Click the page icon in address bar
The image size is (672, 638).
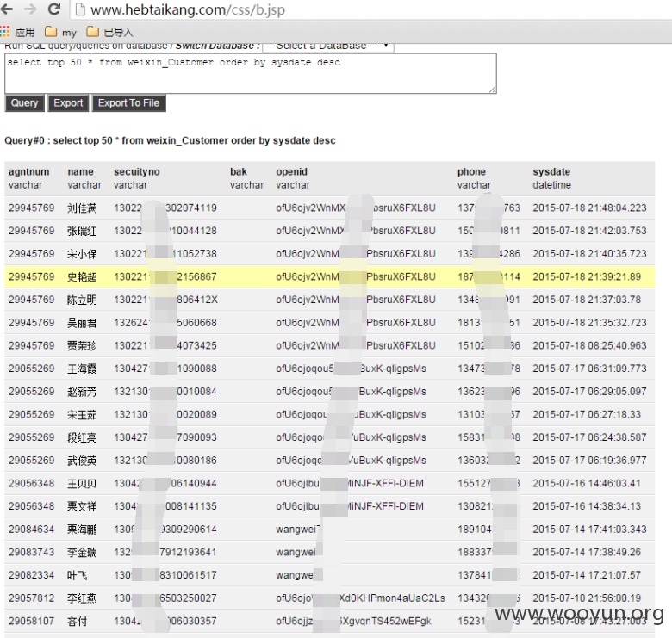[80, 9]
